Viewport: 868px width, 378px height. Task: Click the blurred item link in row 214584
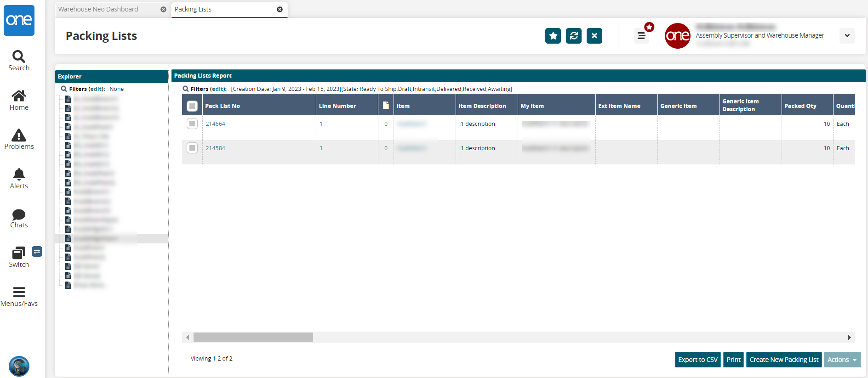point(411,148)
